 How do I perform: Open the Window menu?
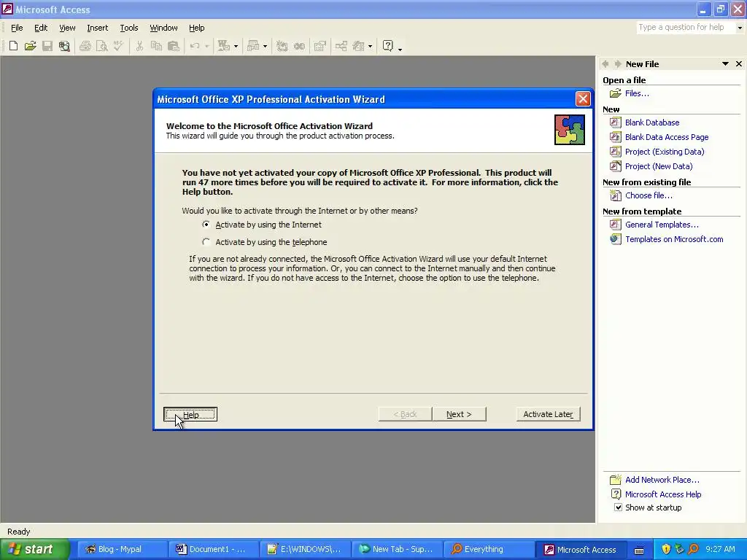[x=163, y=28]
